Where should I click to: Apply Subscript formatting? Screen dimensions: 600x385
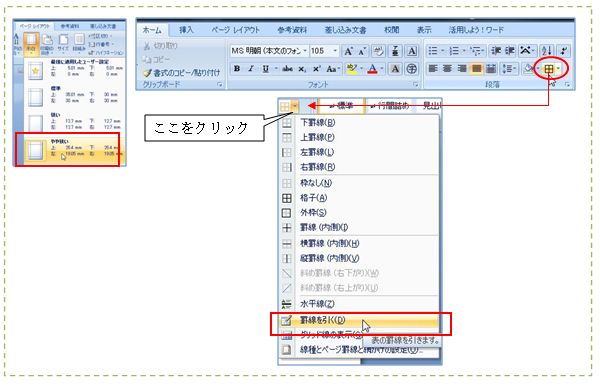point(302,69)
